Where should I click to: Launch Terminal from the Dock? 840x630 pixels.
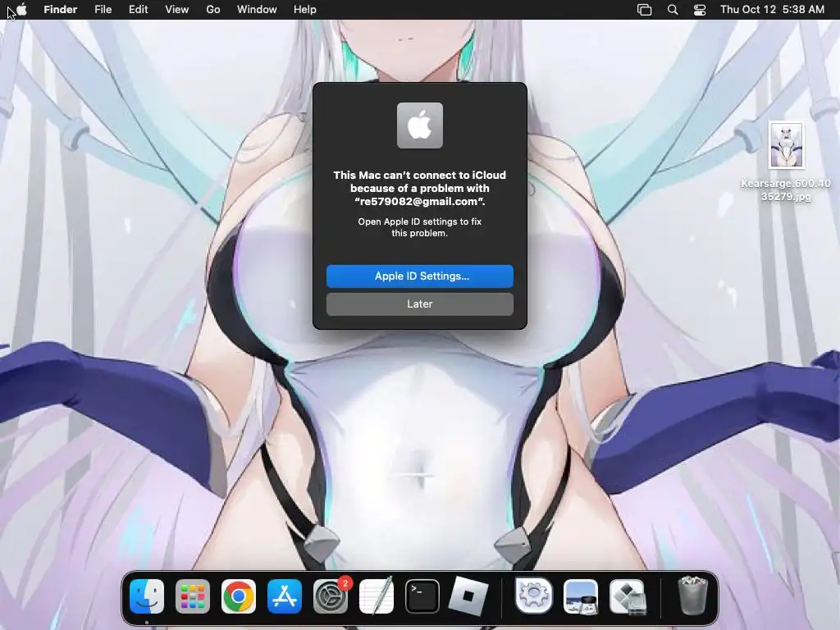(422, 596)
